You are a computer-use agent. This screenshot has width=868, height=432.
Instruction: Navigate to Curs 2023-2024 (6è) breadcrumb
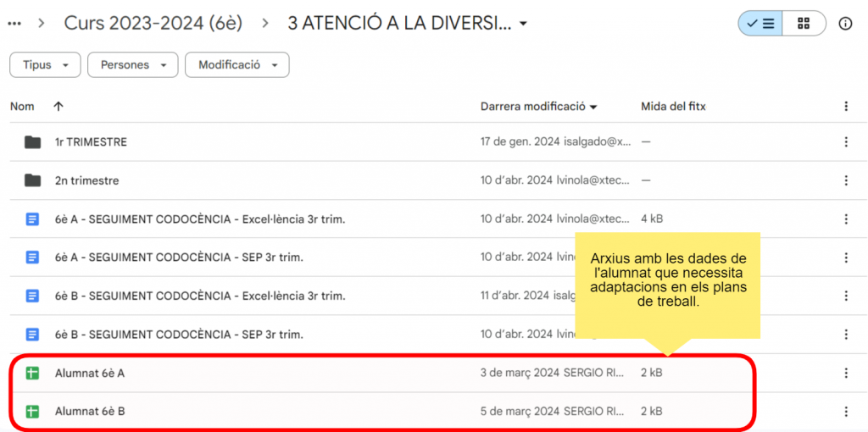(x=153, y=24)
